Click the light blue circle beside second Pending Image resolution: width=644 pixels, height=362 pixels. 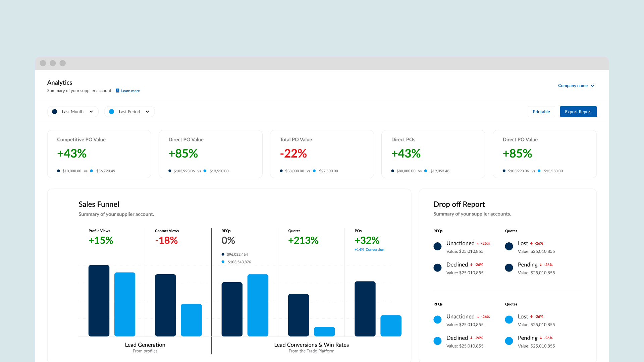pos(509,341)
